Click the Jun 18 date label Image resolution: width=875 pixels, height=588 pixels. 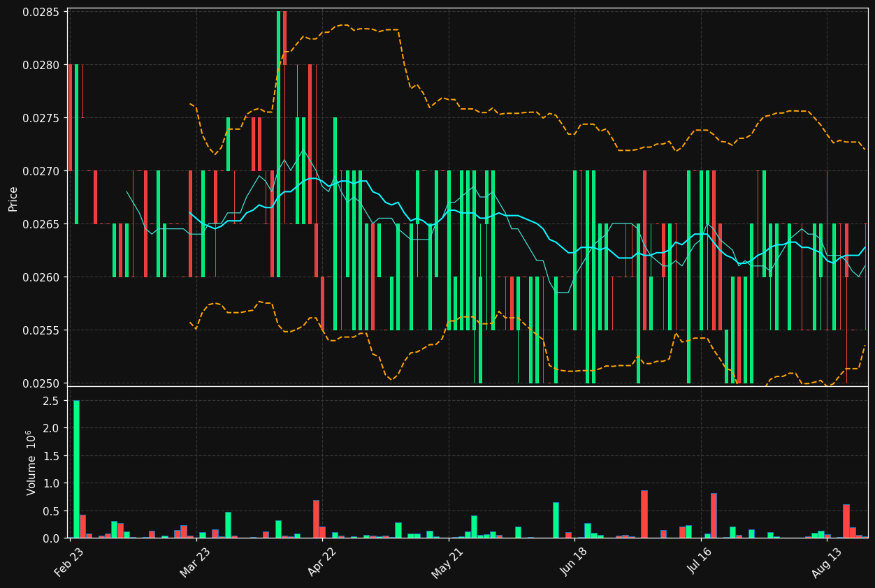click(x=574, y=561)
